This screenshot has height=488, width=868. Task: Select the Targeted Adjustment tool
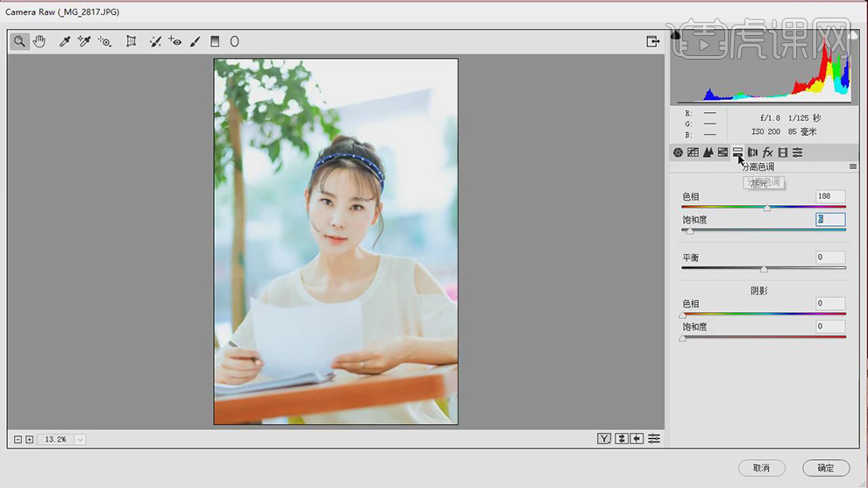tap(104, 41)
